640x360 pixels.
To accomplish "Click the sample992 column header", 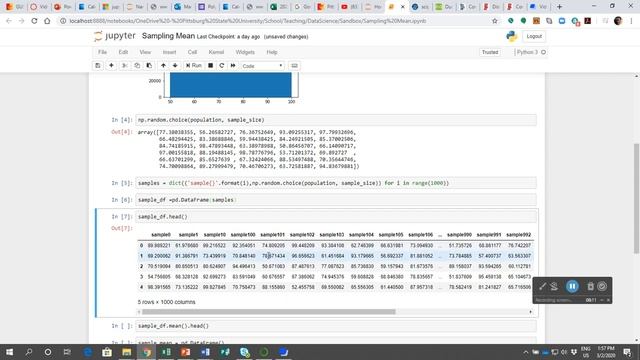I will coord(518,235).
